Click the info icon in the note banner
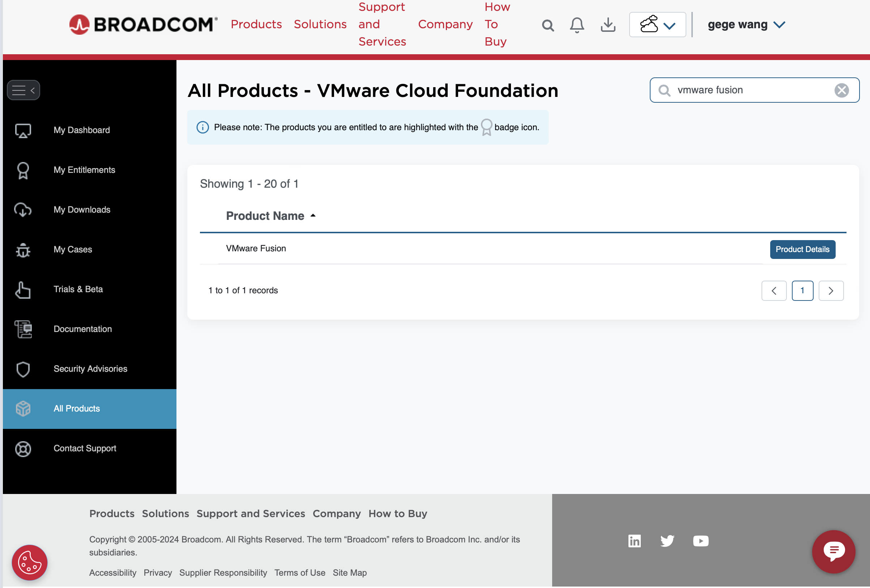This screenshot has height=588, width=870. click(202, 127)
